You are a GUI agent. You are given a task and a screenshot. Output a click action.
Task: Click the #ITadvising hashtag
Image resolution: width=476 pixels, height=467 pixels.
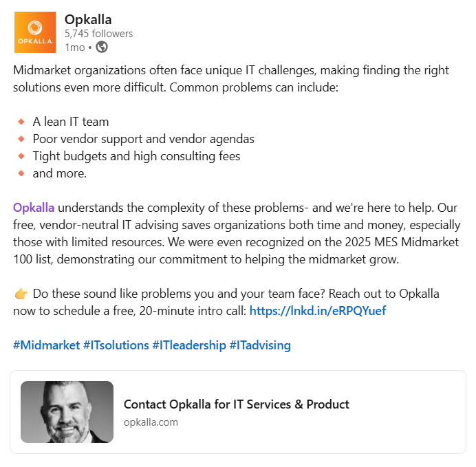tap(260, 345)
